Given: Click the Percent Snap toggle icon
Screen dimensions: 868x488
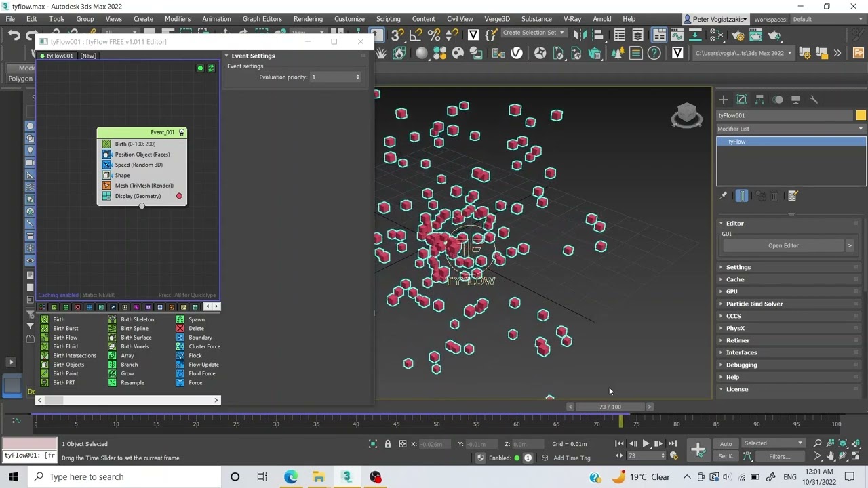Looking at the screenshot, I should point(435,35).
